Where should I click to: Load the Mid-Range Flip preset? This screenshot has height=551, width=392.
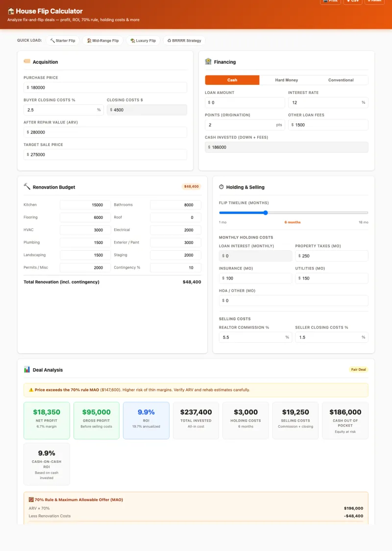(102, 41)
